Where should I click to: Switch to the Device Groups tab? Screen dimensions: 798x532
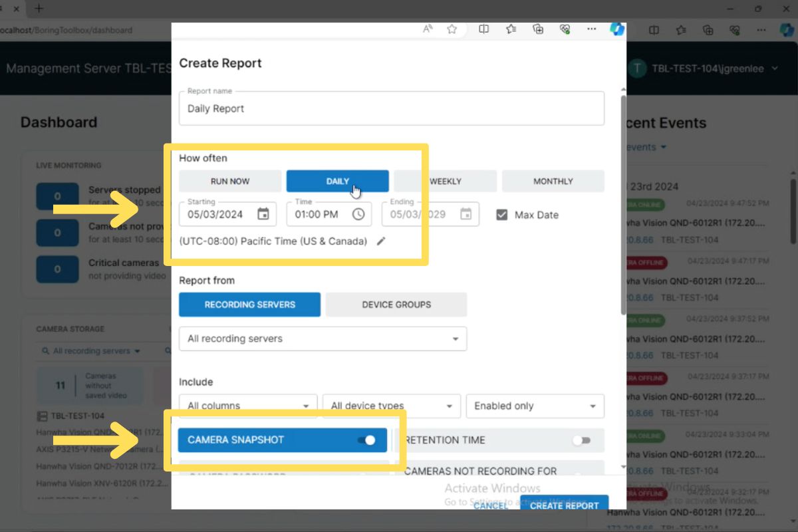click(x=396, y=304)
